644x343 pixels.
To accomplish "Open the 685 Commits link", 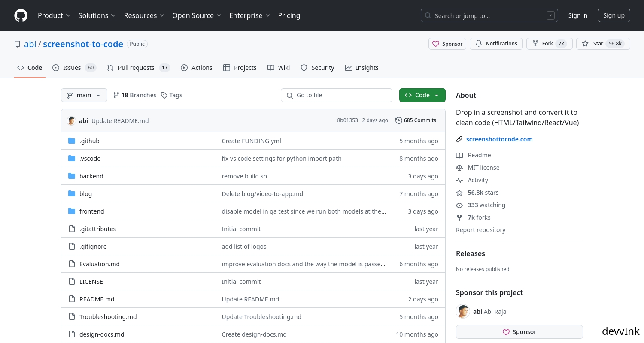I will click(x=416, y=120).
